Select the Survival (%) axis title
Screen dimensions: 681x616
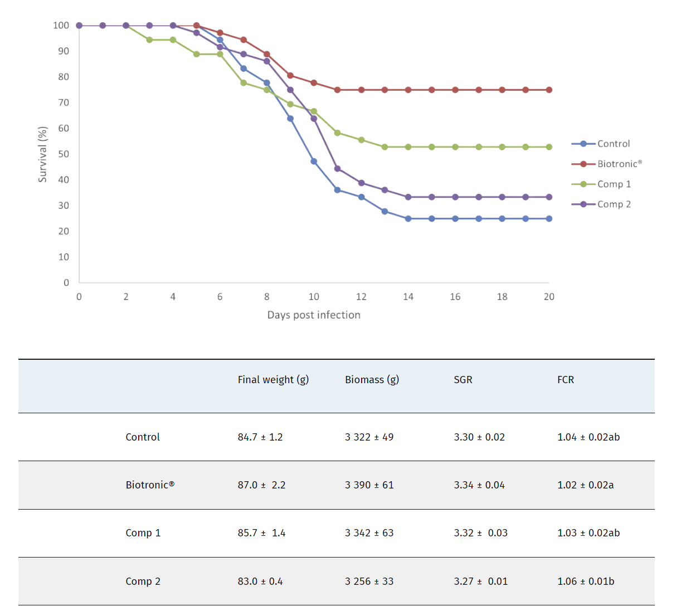pos(42,154)
